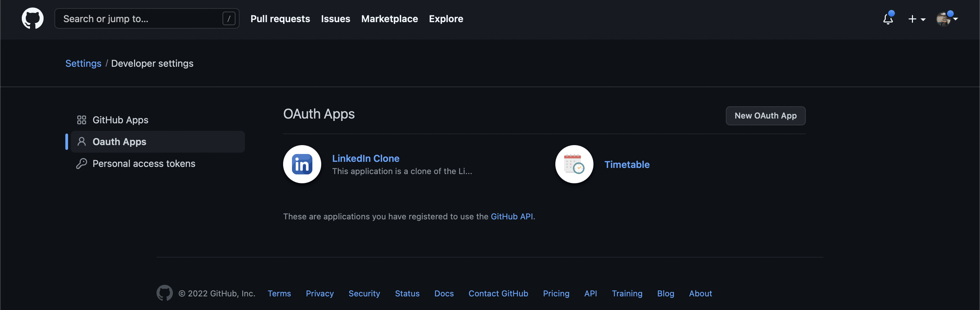Open Security in footer
Image resolution: width=980 pixels, height=310 pixels.
pos(364,293)
